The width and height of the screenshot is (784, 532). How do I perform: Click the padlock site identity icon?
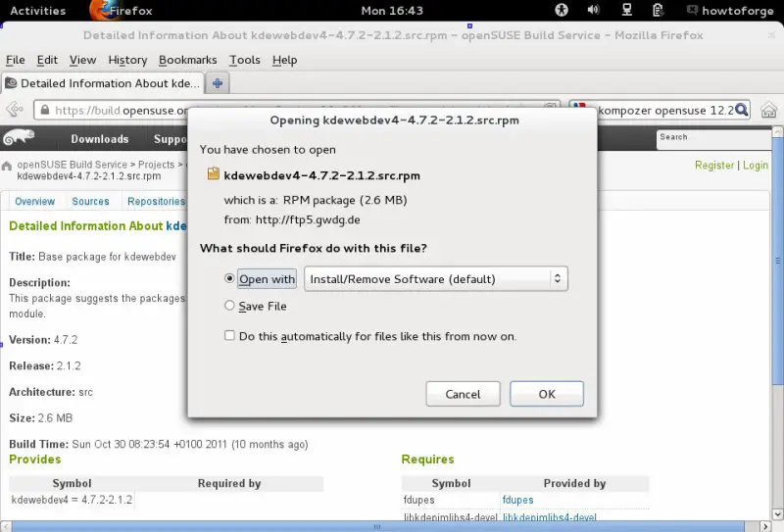pos(45,110)
